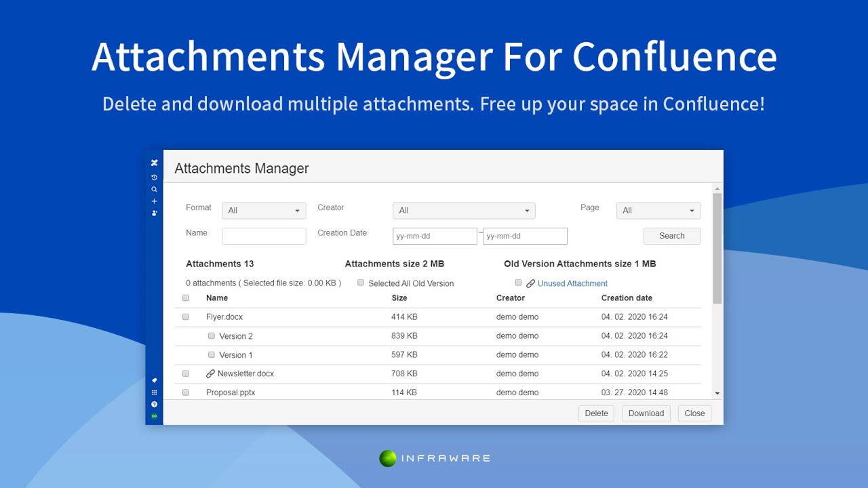This screenshot has height=488, width=868.
Task: Open the Unused Attachment link
Action: [572, 284]
